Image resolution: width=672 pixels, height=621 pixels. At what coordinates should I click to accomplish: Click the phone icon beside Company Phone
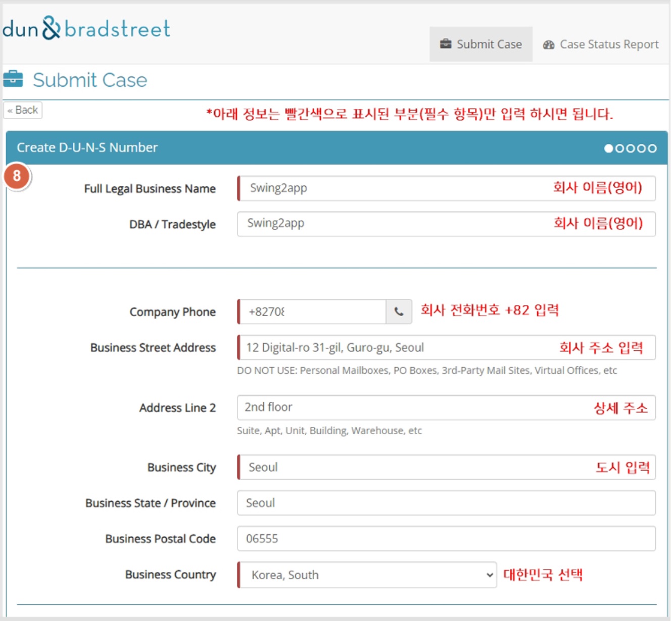pyautogui.click(x=399, y=312)
